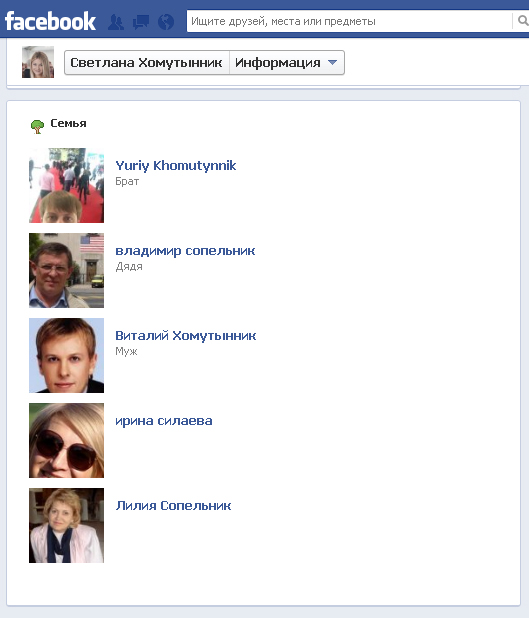Click the Facebook logo
This screenshot has width=529, height=618.
pos(50,21)
